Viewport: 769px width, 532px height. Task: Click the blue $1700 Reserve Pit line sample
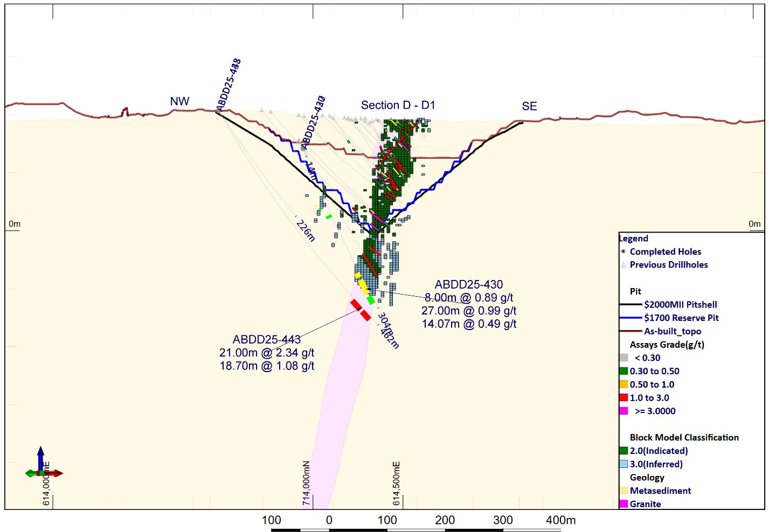click(631, 318)
